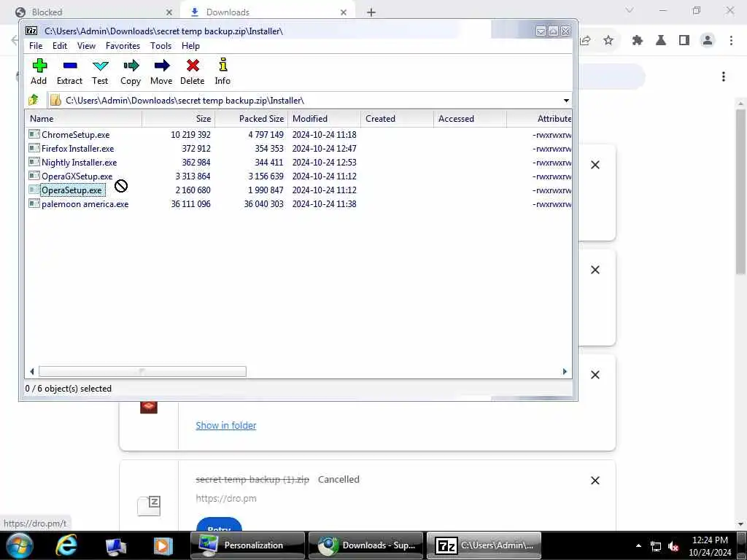Select ChromeSetup.exe file icon
The image size is (747, 560).
(34, 134)
